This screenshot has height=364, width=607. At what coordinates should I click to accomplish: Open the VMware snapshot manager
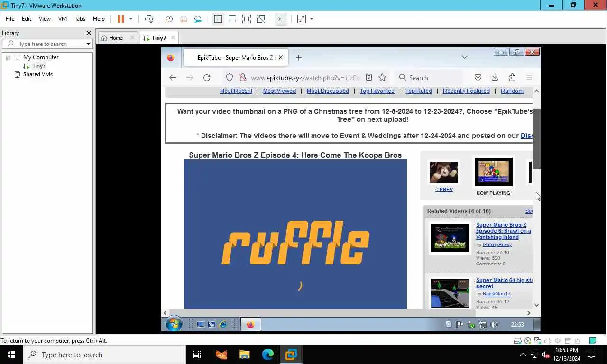pyautogui.click(x=198, y=19)
